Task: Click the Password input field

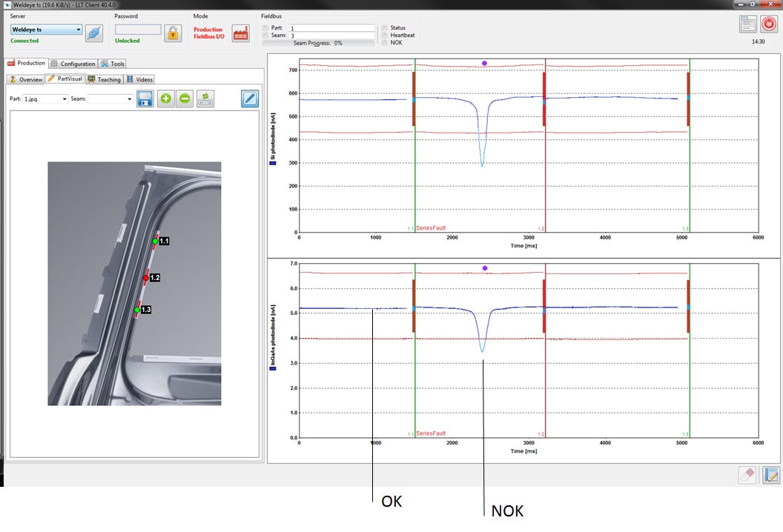Action: pyautogui.click(x=138, y=30)
